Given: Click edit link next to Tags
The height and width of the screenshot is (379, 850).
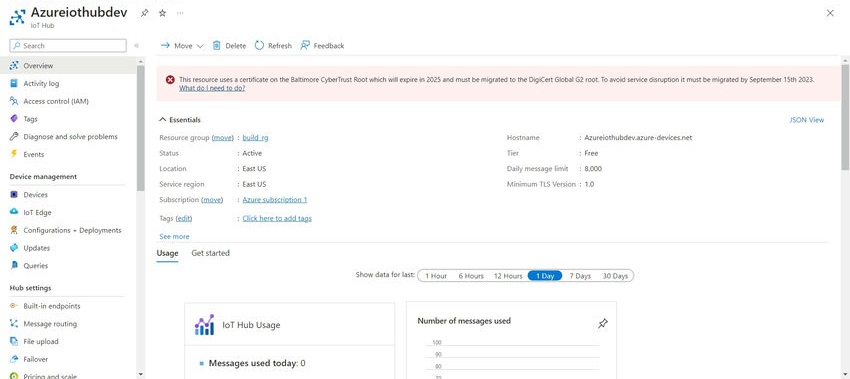Looking at the screenshot, I should click(x=184, y=219).
